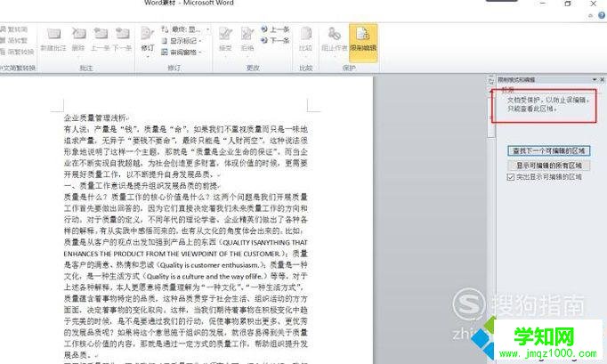
Task: Click 简转繁 conversion option
Action: [x=14, y=40]
